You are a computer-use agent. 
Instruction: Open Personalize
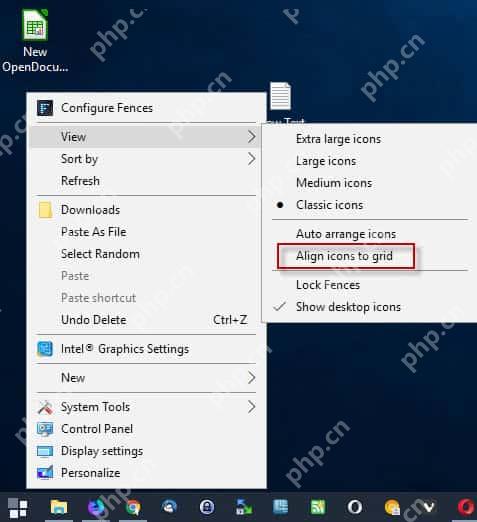tap(145, 473)
